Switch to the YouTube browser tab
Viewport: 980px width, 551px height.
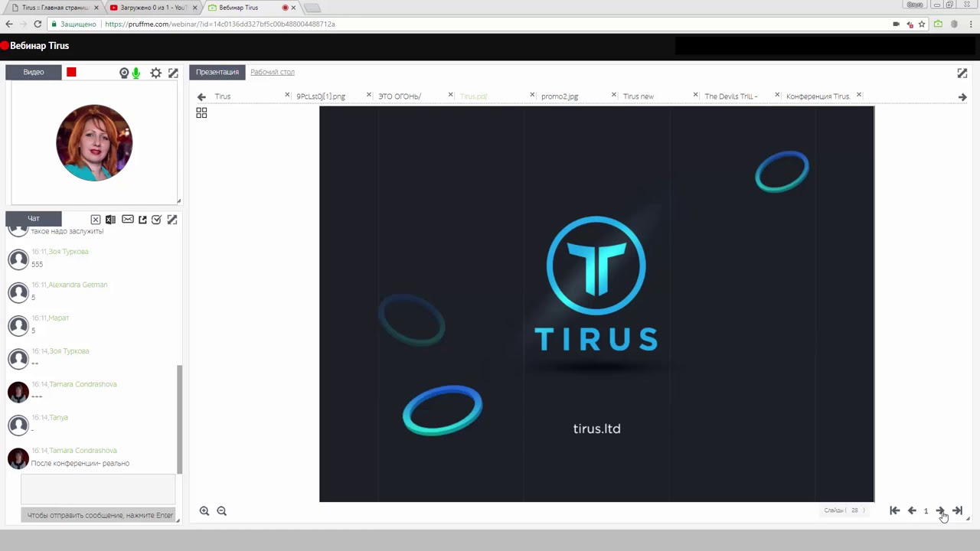[152, 8]
